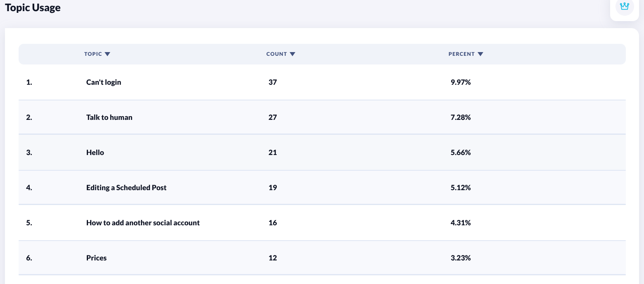
Task: Click row number 5 in the table
Action: click(x=29, y=223)
